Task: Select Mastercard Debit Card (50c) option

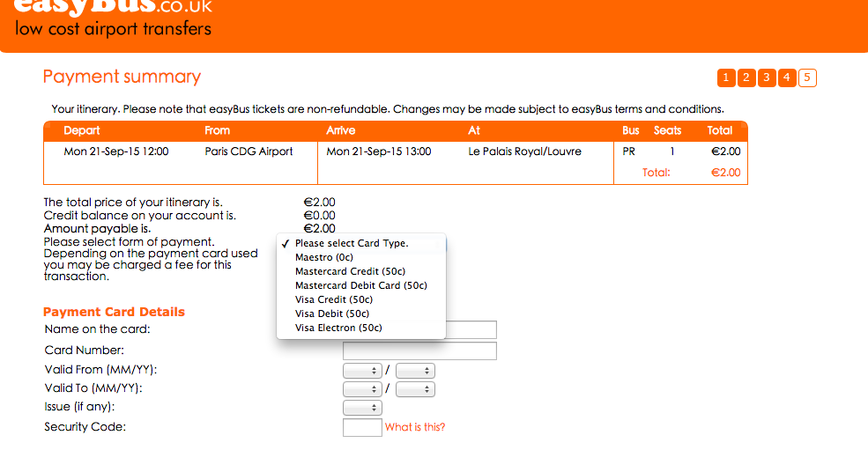Action: tap(361, 285)
